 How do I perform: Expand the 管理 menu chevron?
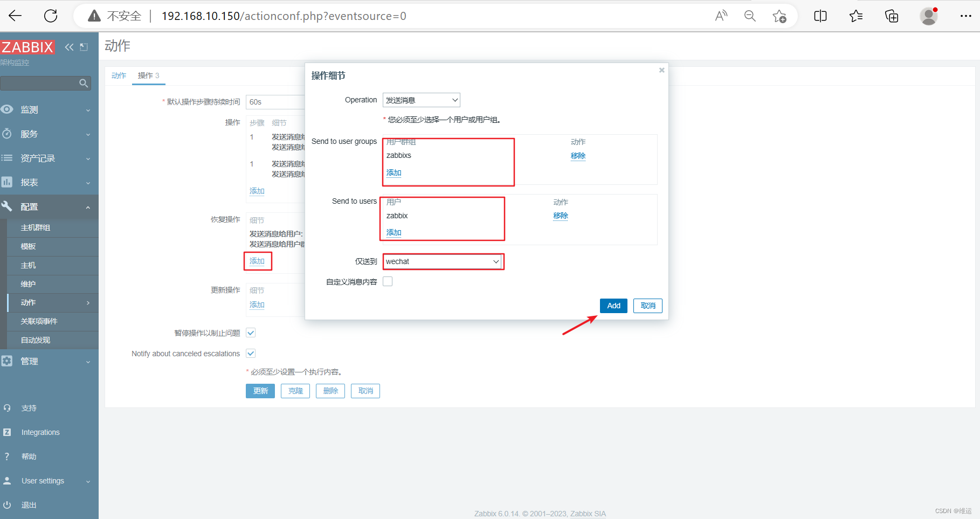pos(88,362)
